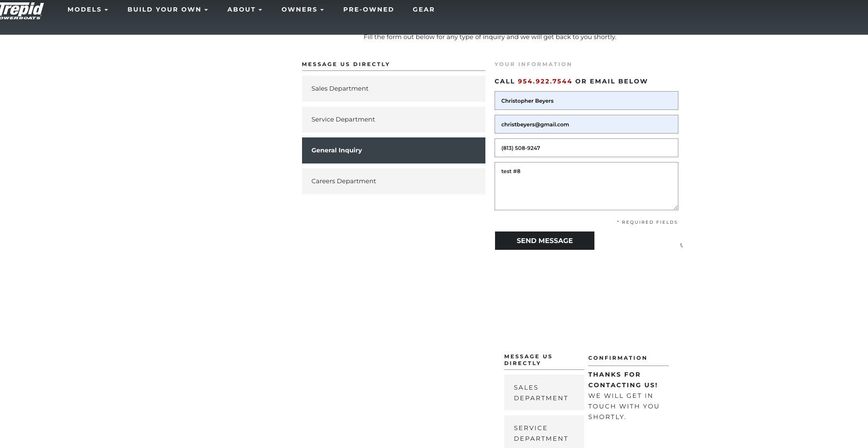Open the Gear page
Image resolution: width=868 pixels, height=448 pixels.
click(x=424, y=9)
